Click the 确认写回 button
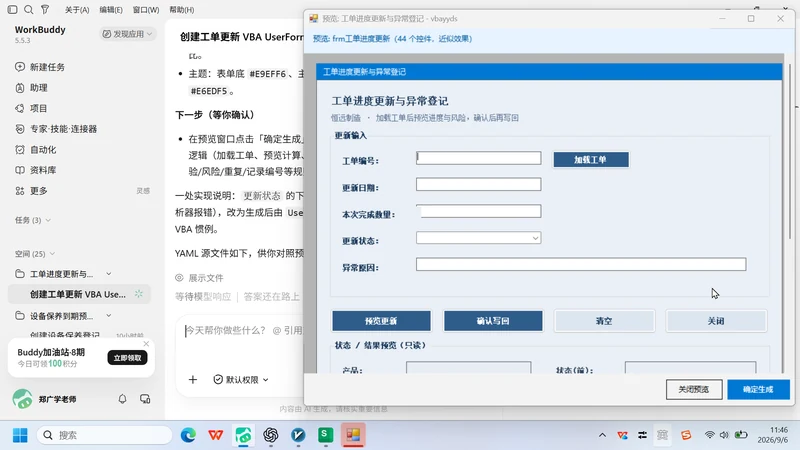Viewport: 800px width, 450px height. [493, 321]
